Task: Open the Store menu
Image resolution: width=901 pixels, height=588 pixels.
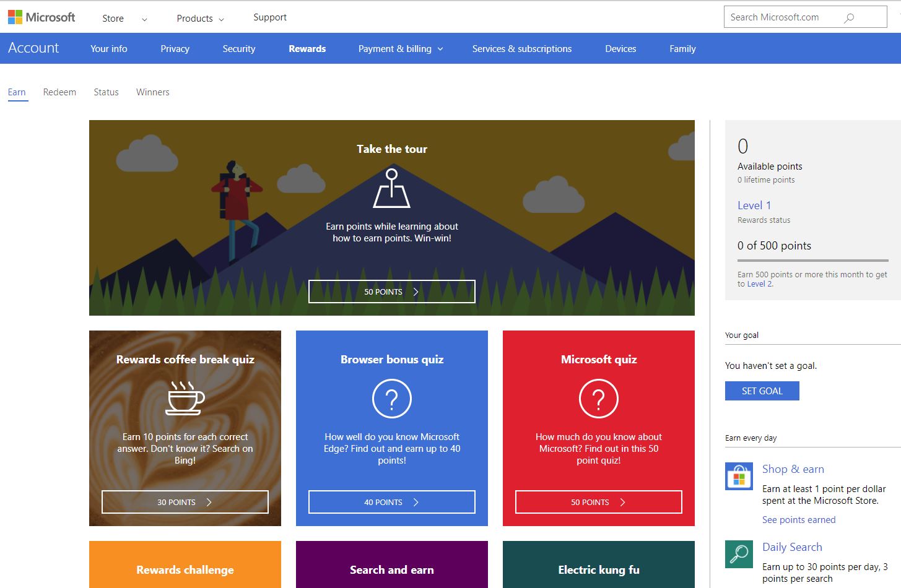Action: [113, 19]
